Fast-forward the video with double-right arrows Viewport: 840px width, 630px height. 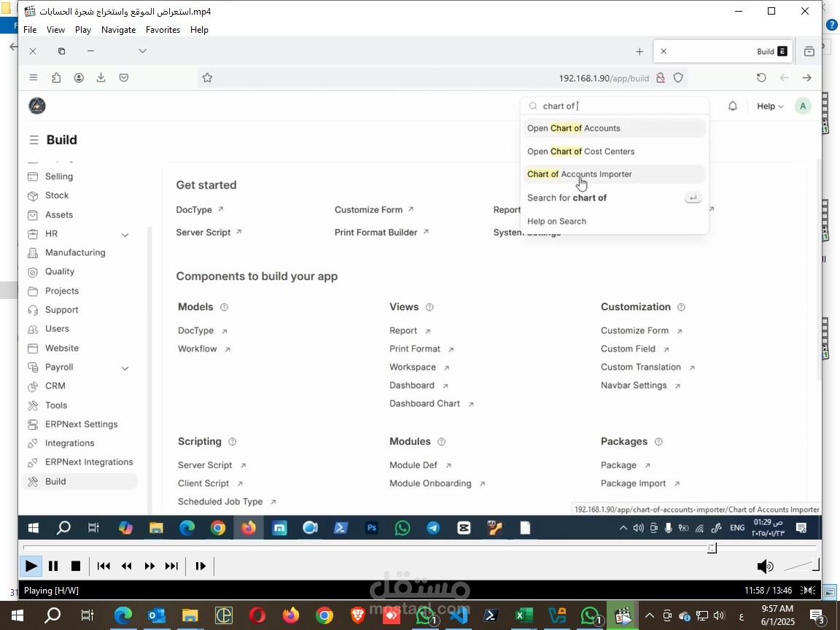tap(149, 566)
